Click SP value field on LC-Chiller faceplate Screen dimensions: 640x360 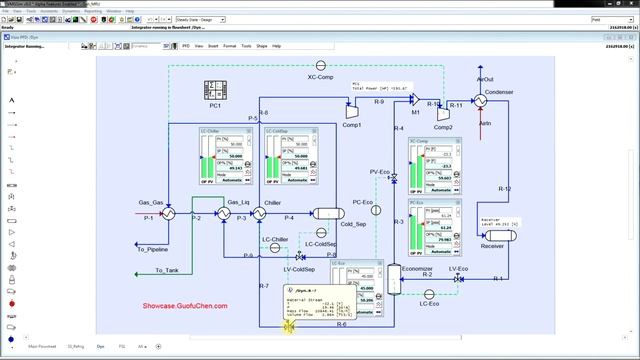click(230, 156)
